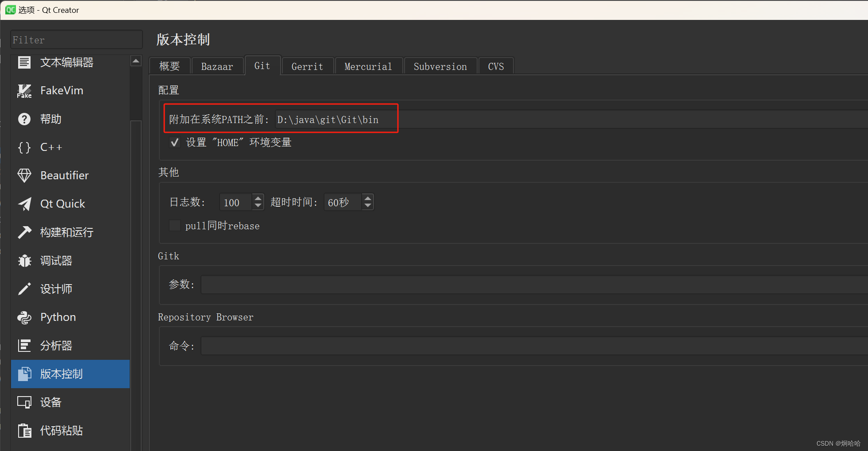The height and width of the screenshot is (451, 868).
Task: Open the Subversion tab
Action: 440,66
